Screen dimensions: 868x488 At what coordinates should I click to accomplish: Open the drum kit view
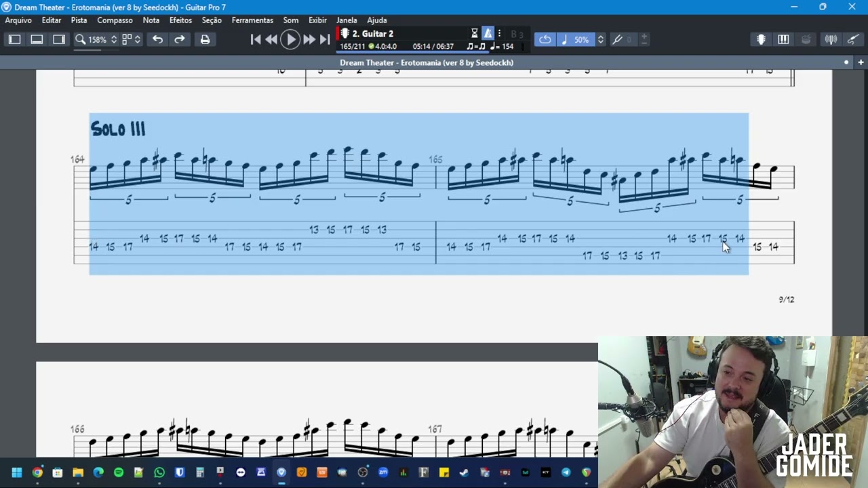[806, 39]
